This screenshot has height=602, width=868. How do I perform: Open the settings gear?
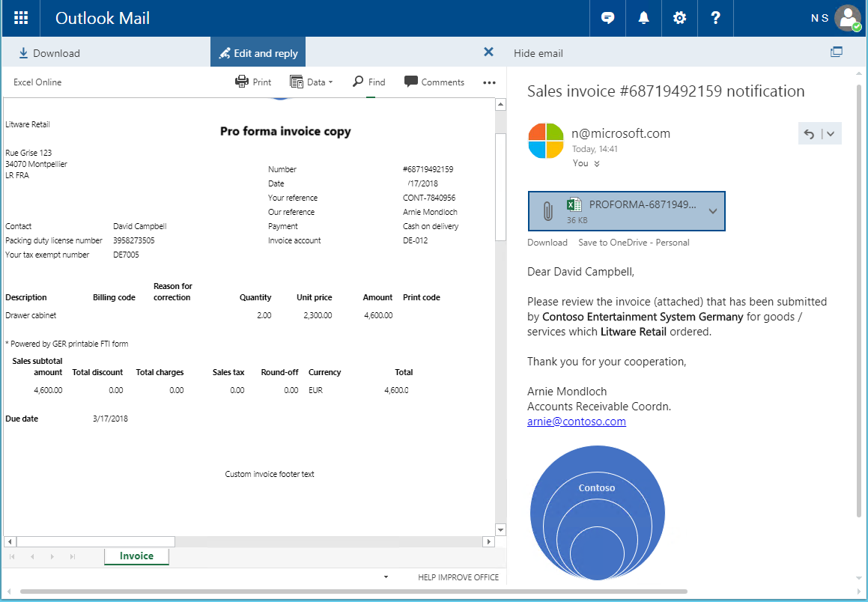[679, 18]
